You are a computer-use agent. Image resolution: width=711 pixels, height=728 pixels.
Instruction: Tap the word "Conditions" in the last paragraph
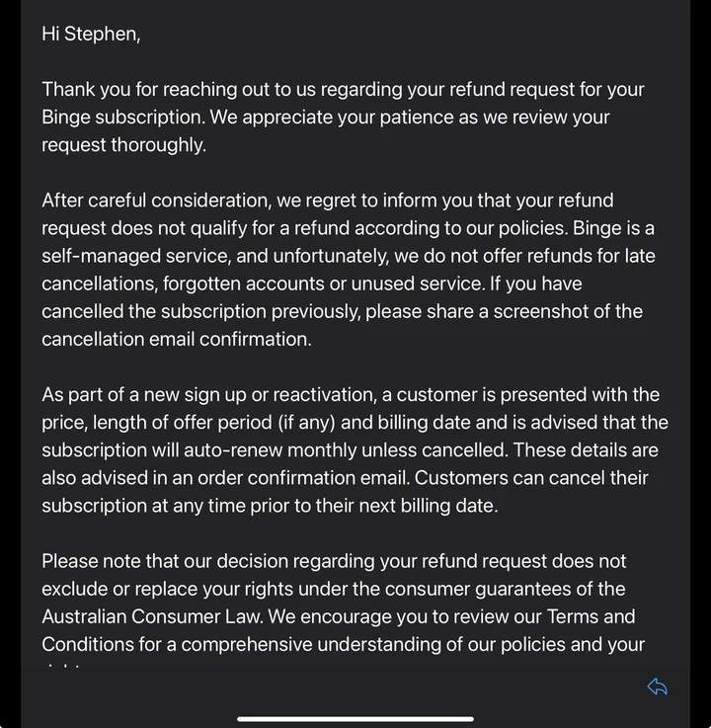click(89, 645)
